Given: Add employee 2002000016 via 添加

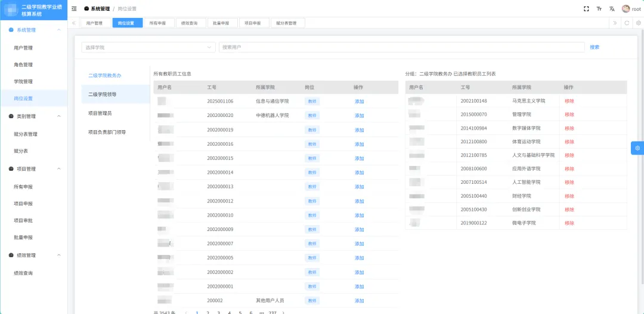Looking at the screenshot, I should pyautogui.click(x=360, y=144).
